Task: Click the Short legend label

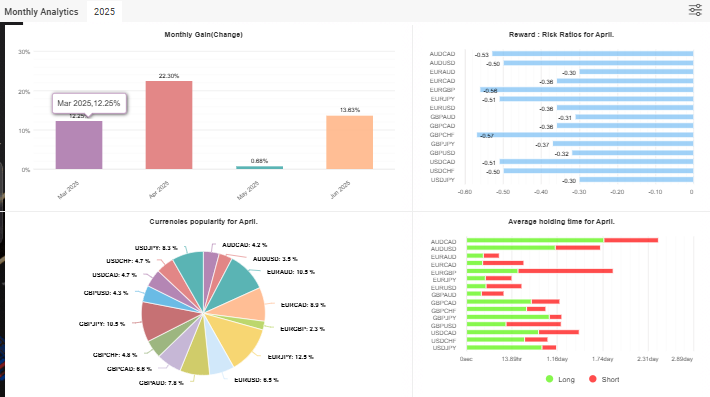Action: 610,379
